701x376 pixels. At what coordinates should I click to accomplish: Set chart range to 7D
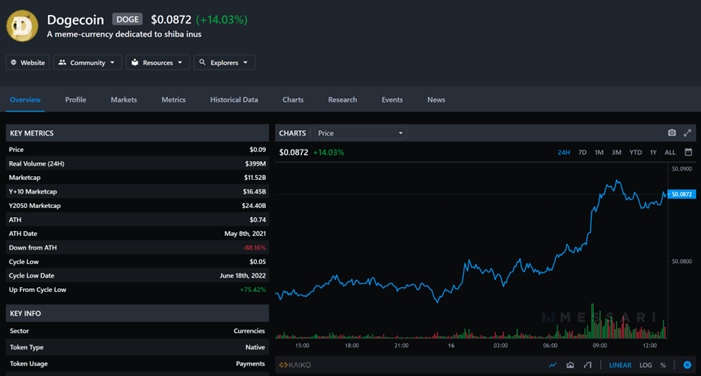pyautogui.click(x=582, y=152)
